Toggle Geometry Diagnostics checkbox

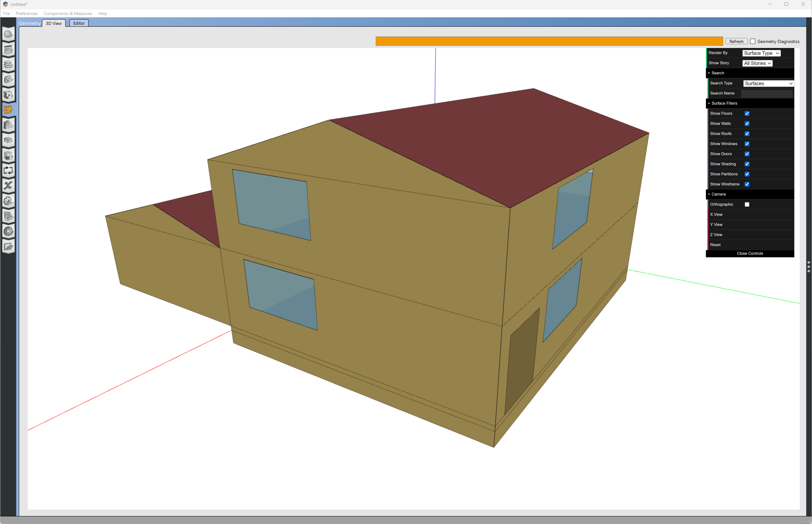(752, 41)
